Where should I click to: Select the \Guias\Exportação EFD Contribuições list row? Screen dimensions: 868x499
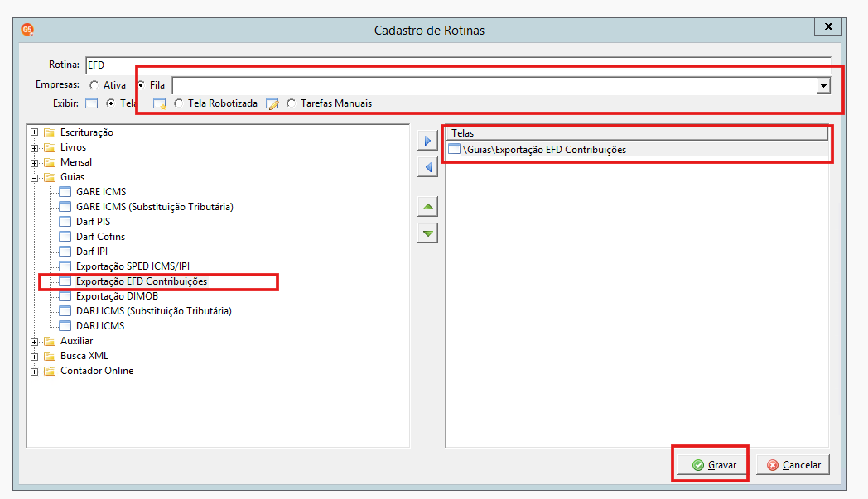(x=637, y=150)
